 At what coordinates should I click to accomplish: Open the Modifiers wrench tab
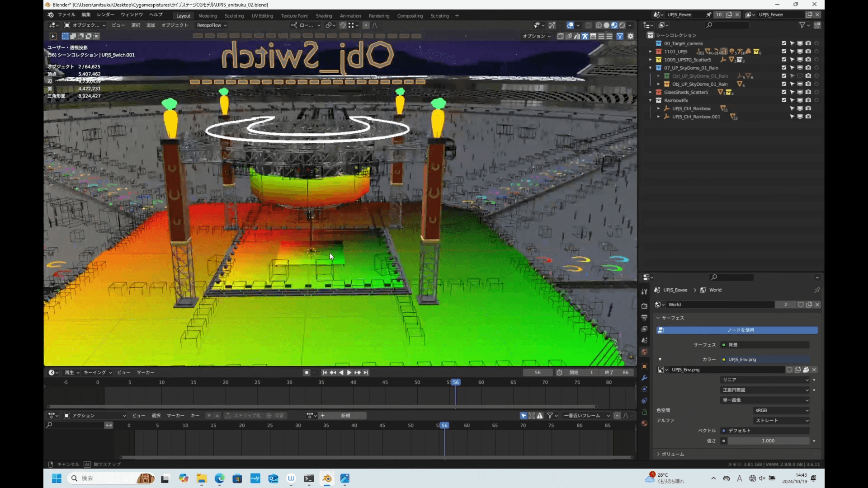point(644,378)
